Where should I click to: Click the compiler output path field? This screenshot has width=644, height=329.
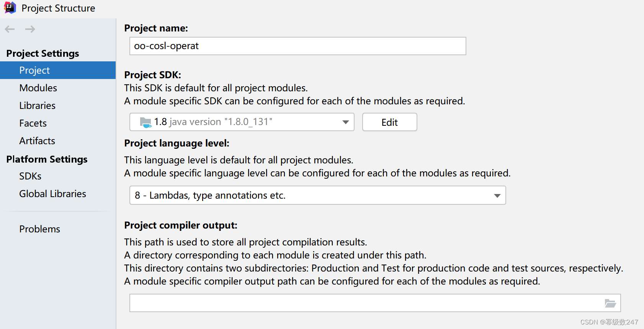(375, 303)
